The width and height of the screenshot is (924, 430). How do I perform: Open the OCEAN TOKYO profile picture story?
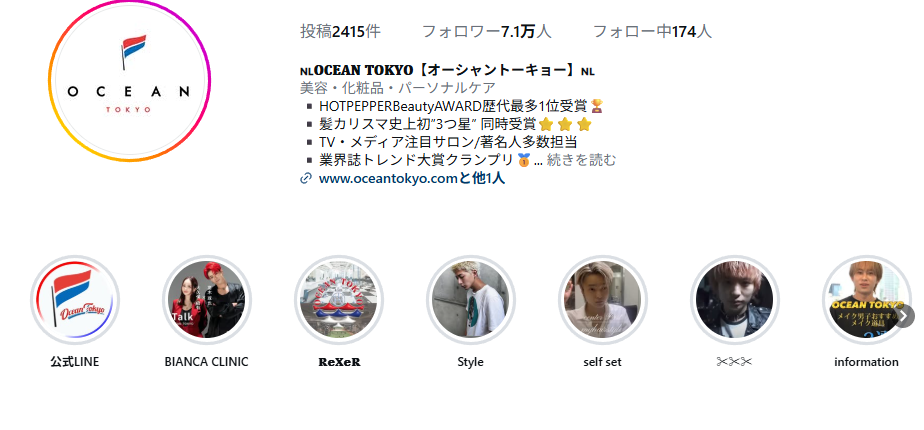point(130,81)
